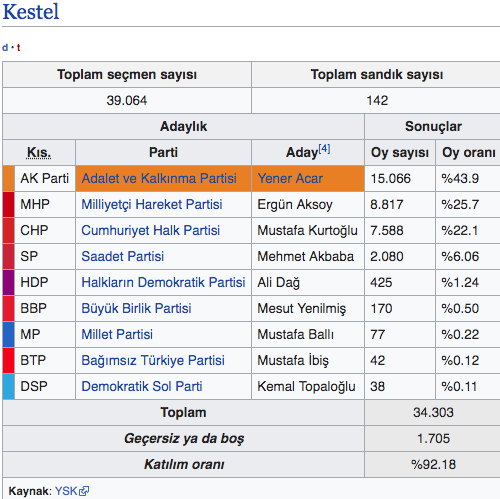The height and width of the screenshot is (499, 500).
Task: Click the CHP abbreviation cell
Action: pos(45,230)
